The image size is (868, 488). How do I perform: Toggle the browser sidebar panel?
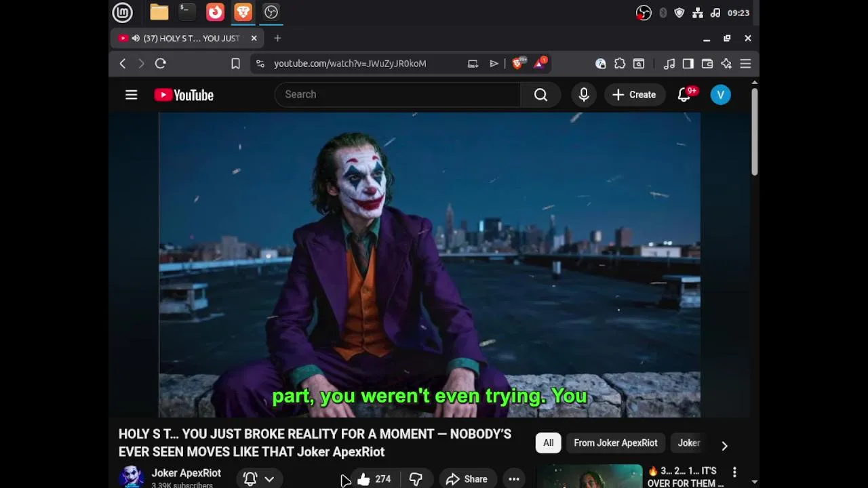click(x=688, y=64)
